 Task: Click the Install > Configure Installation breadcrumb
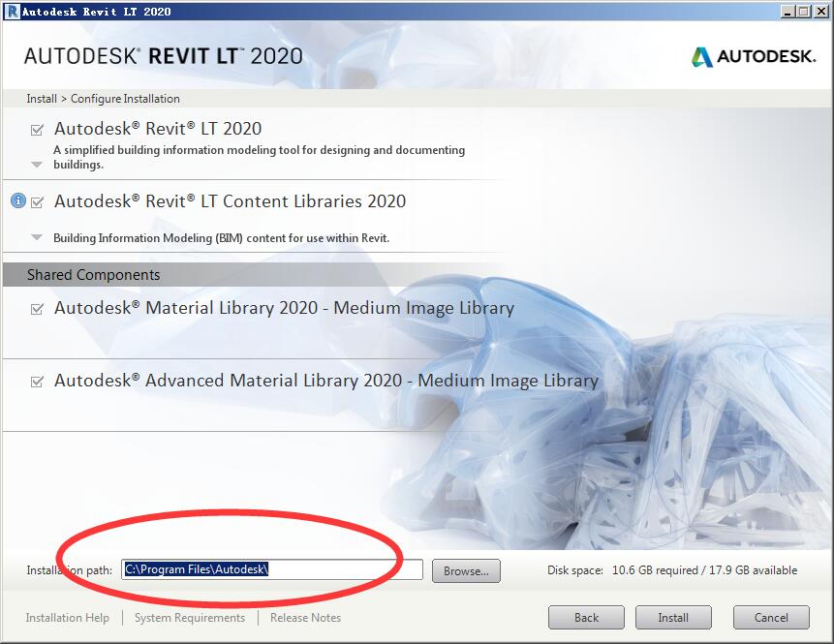click(x=104, y=99)
